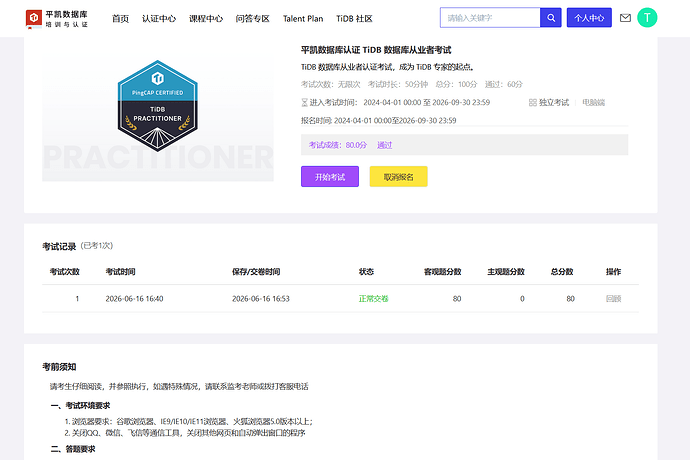Click the 保存/交卷时间 column header

click(256, 272)
